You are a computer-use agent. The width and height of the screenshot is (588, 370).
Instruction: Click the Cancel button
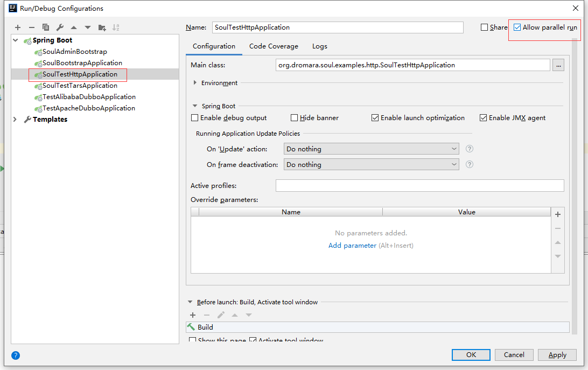tap(514, 354)
